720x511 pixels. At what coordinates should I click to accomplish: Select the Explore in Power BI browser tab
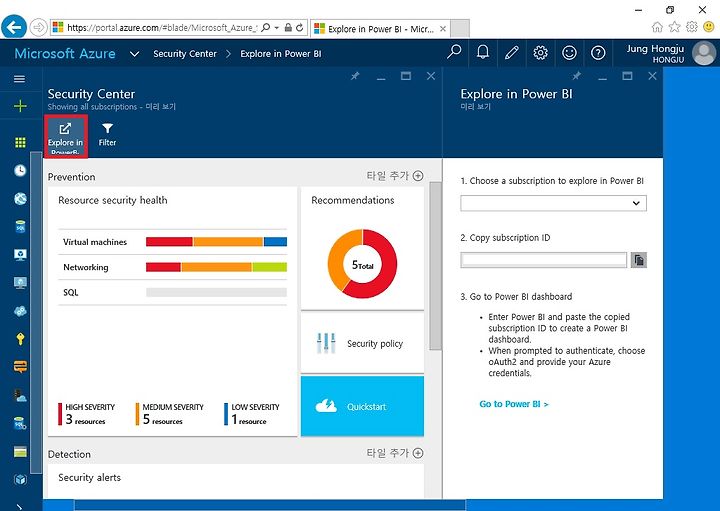point(380,28)
